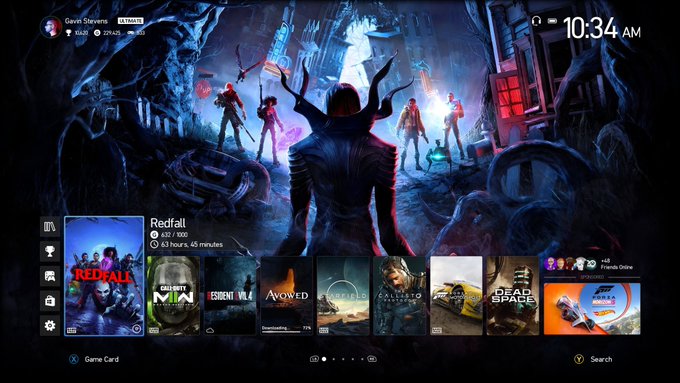Click the battery status icon

(x=552, y=21)
